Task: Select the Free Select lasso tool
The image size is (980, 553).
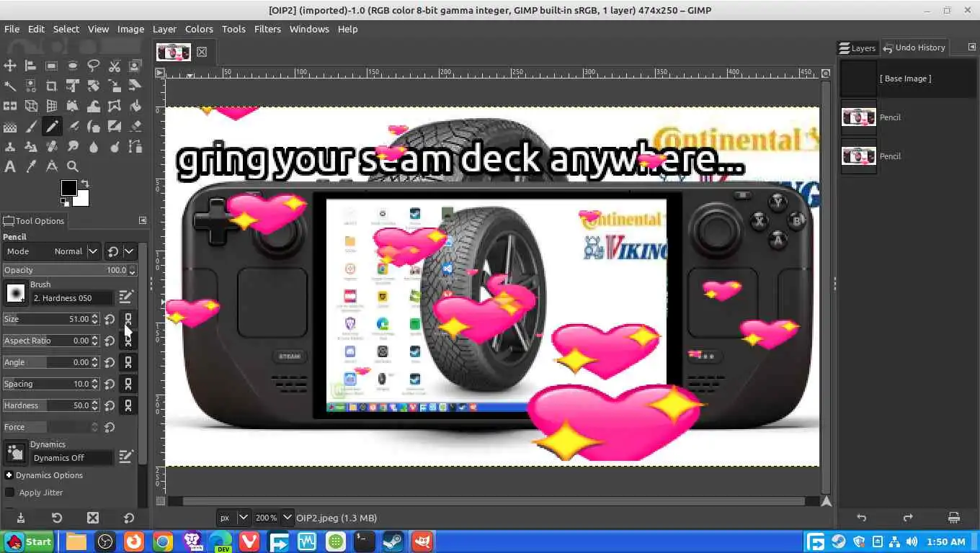Action: [94, 66]
